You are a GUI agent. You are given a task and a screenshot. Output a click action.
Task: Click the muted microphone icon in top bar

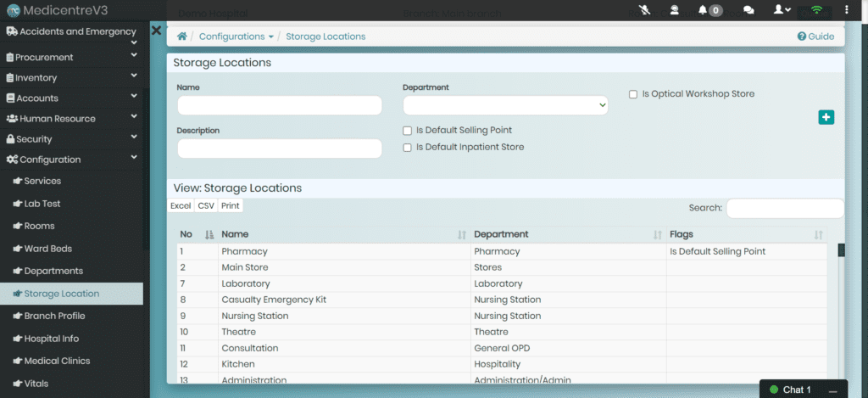(645, 10)
